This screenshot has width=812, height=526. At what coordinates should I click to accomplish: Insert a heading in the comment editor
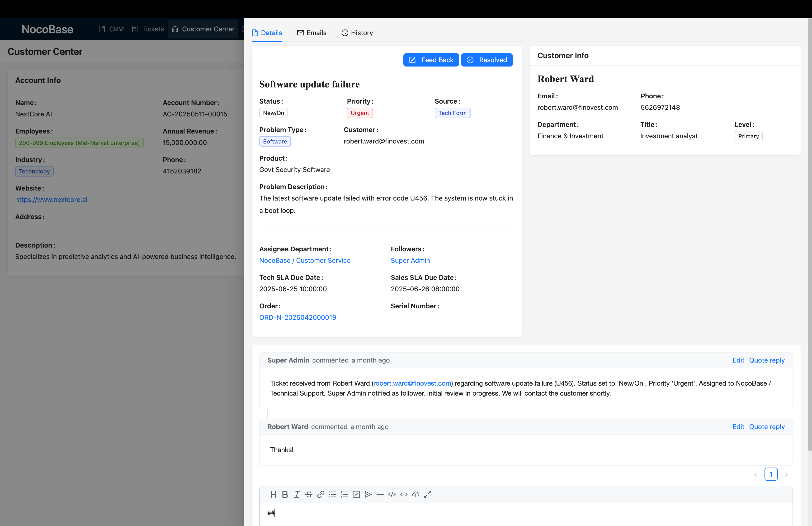[x=273, y=494]
